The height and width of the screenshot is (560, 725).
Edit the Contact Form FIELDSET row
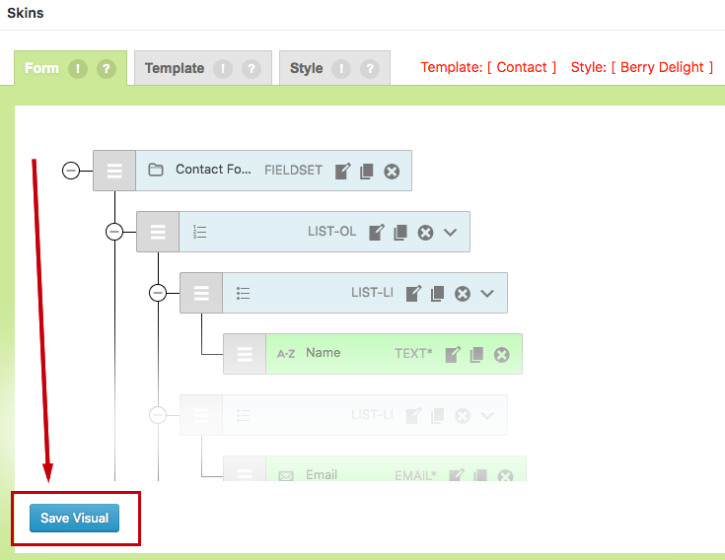coord(343,171)
